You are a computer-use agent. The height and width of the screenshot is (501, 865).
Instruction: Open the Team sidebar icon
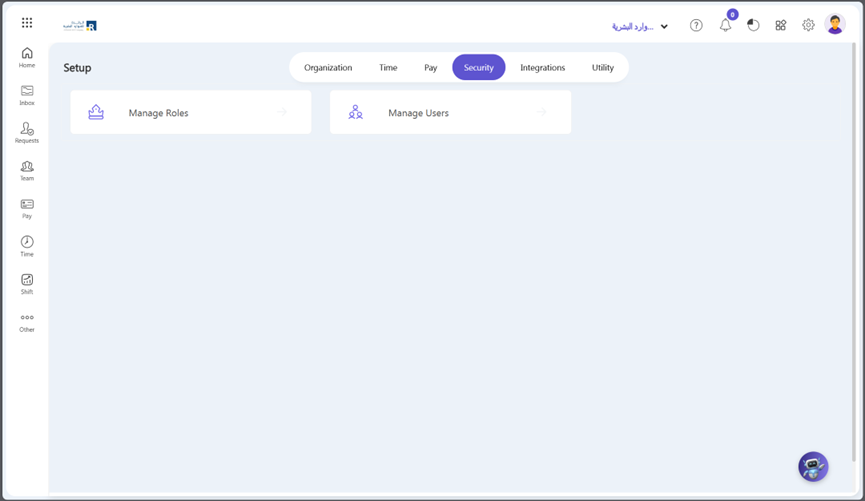[27, 171]
